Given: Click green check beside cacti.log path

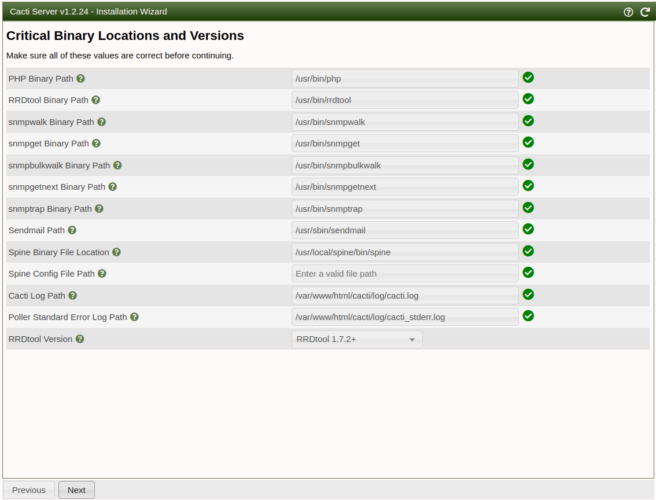Looking at the screenshot, I should tap(528, 295).
